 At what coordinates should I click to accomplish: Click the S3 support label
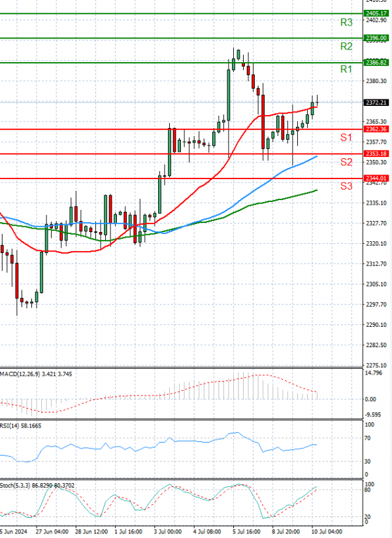click(346, 186)
